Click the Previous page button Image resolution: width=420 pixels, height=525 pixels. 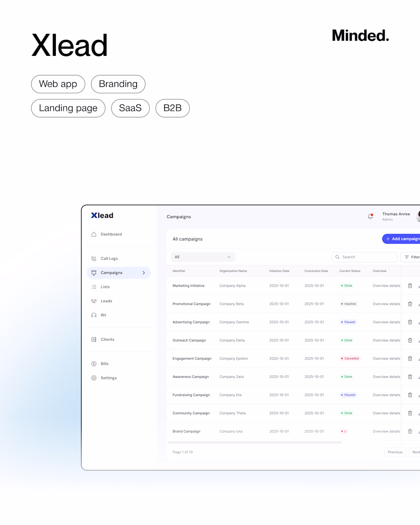click(x=395, y=452)
